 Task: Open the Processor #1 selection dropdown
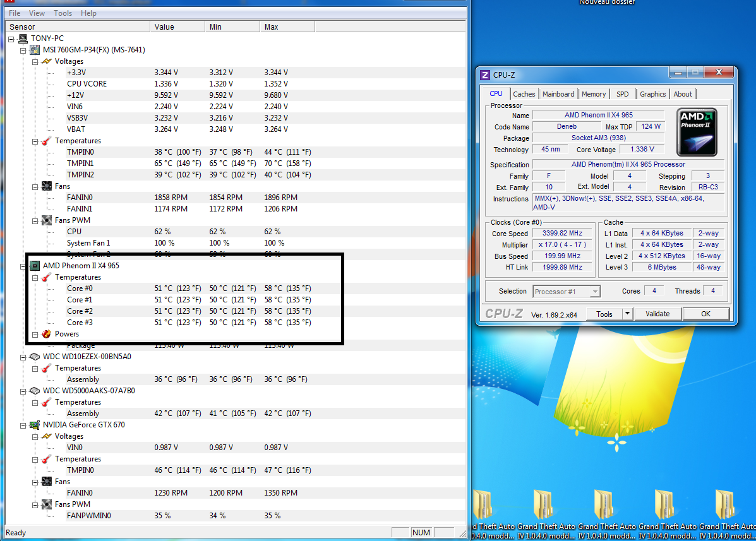tap(594, 292)
